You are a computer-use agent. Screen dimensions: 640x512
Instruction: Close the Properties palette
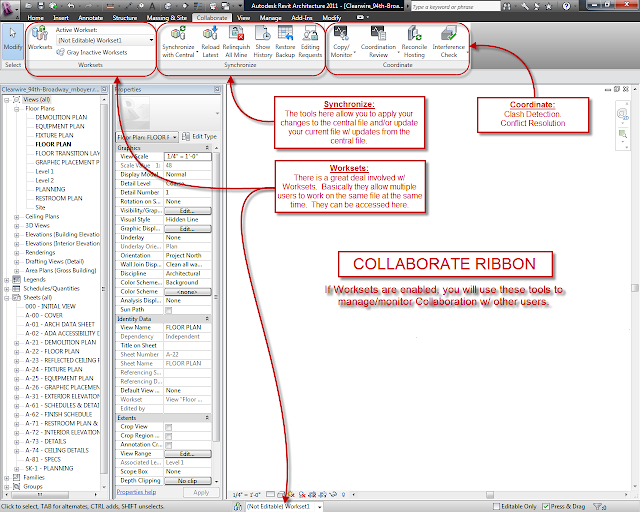click(x=217, y=89)
